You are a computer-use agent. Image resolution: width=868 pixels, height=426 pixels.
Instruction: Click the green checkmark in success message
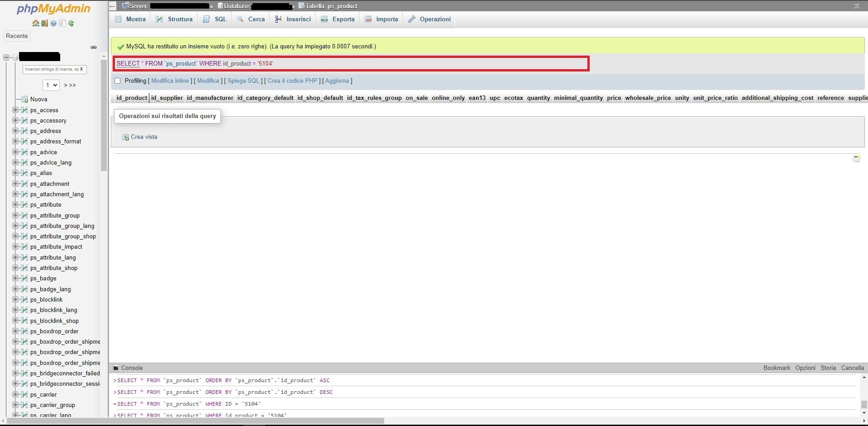[x=120, y=47]
